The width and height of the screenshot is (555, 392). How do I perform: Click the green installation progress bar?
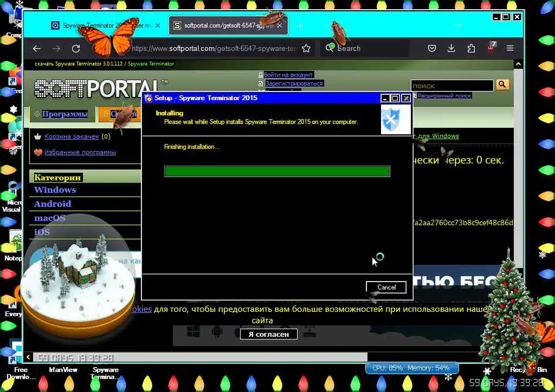click(x=277, y=172)
